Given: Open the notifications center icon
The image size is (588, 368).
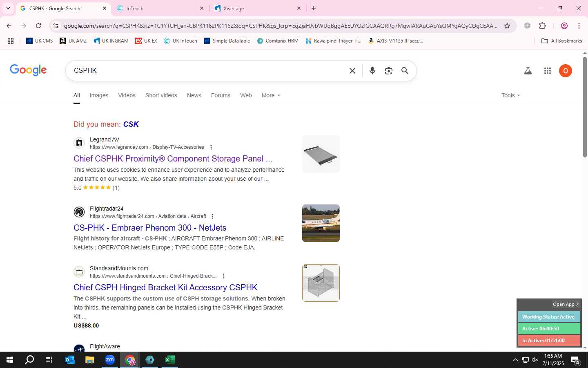Looking at the screenshot, I should (576, 360).
